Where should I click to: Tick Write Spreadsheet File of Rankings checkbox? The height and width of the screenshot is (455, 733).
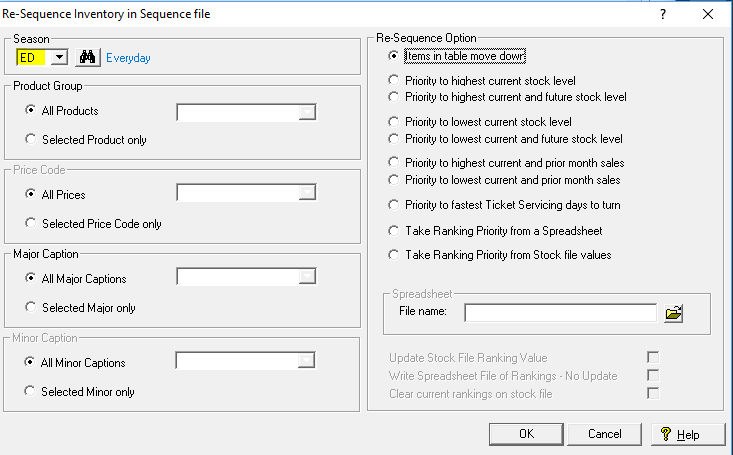coord(653,375)
